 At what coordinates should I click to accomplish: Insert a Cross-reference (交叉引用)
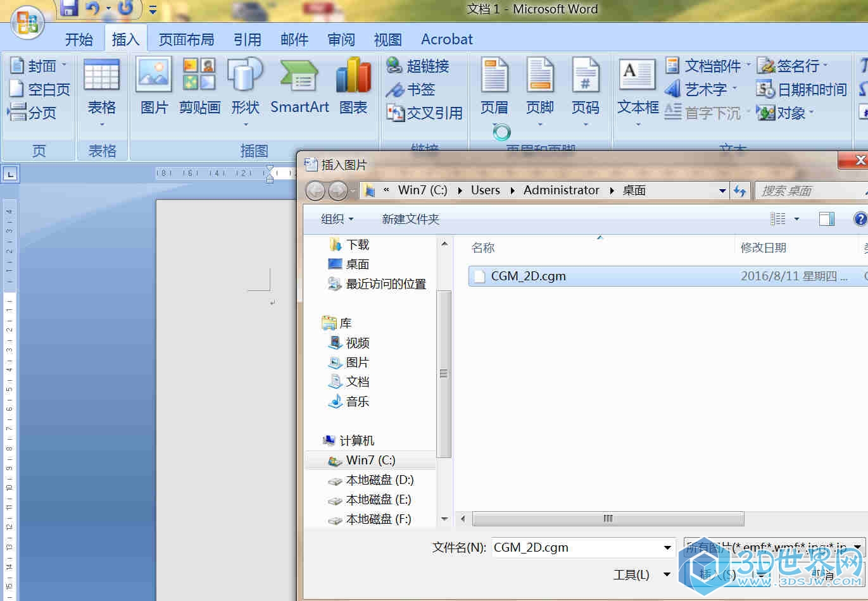(424, 113)
